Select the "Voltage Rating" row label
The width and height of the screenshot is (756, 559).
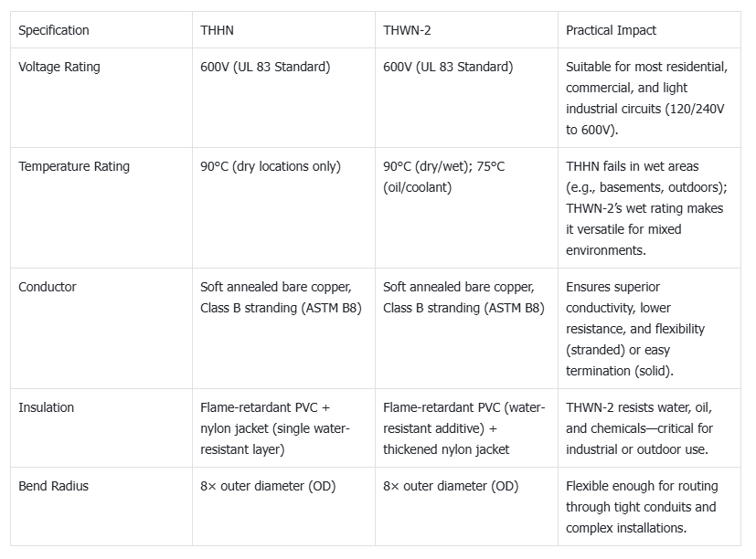(x=59, y=67)
